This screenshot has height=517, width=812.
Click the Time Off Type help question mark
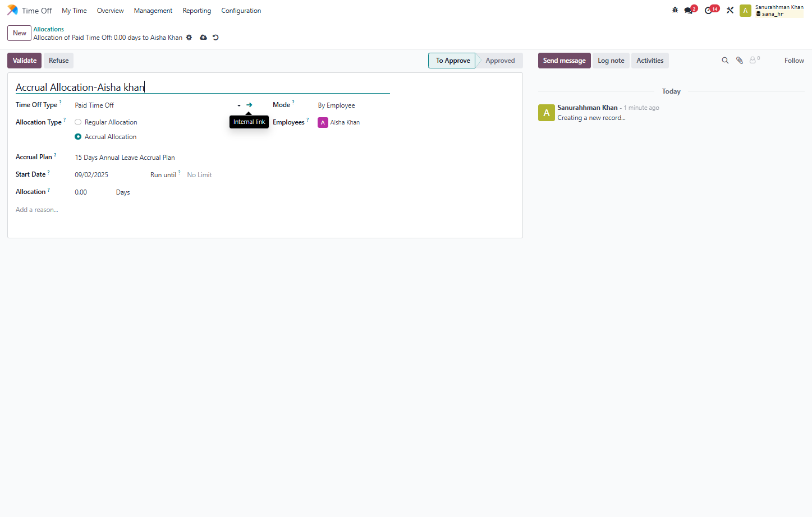click(61, 103)
